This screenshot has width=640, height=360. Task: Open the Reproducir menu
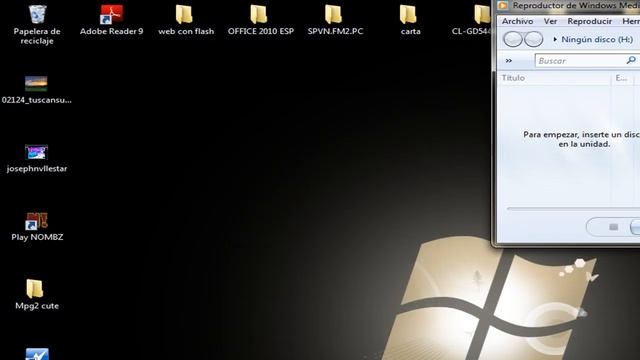589,21
